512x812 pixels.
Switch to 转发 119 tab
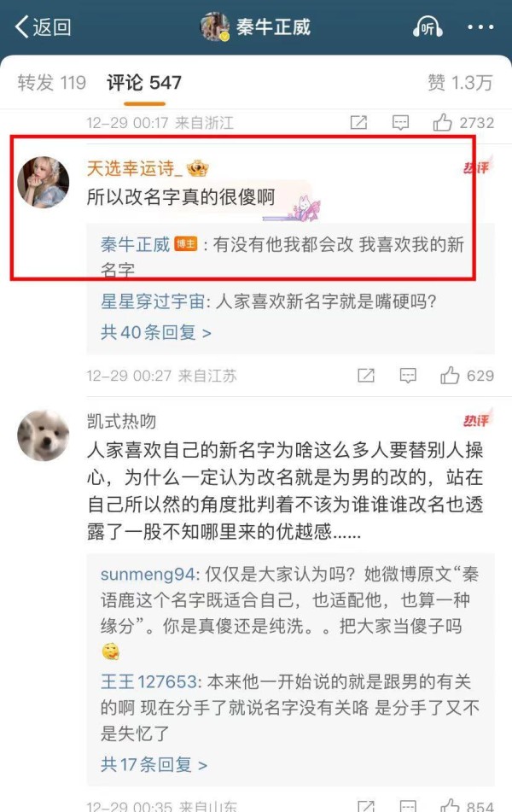(51, 82)
